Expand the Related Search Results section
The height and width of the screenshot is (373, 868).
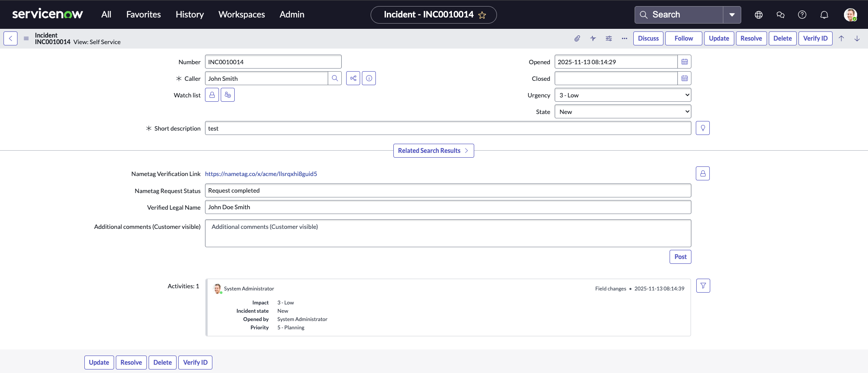(x=433, y=151)
